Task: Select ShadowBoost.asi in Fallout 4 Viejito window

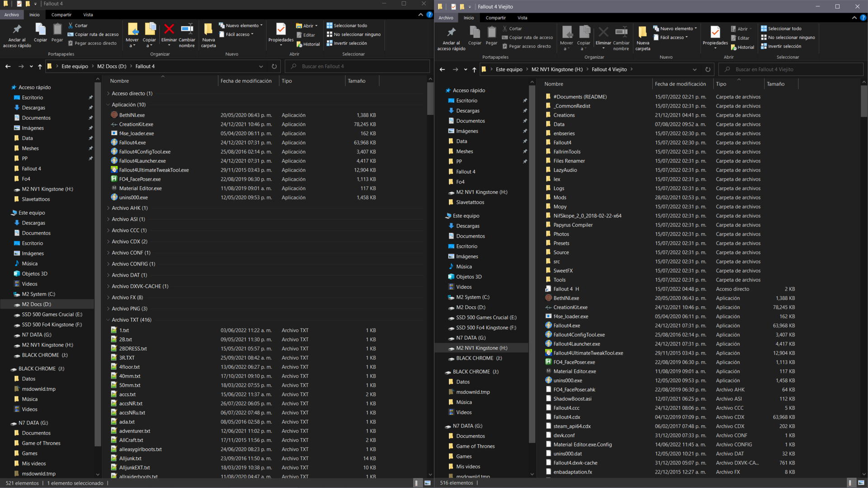Action: click(x=572, y=399)
